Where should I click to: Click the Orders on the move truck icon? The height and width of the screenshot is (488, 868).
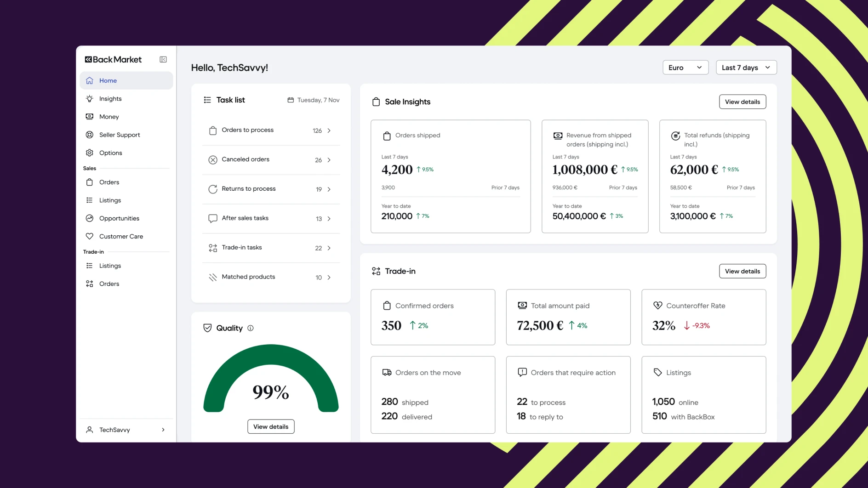387,373
